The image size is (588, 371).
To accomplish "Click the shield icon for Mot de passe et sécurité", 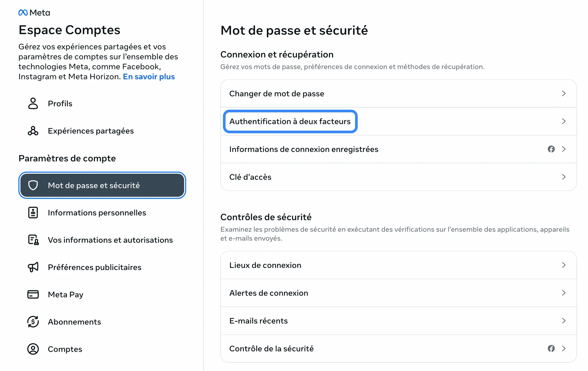I will click(33, 185).
